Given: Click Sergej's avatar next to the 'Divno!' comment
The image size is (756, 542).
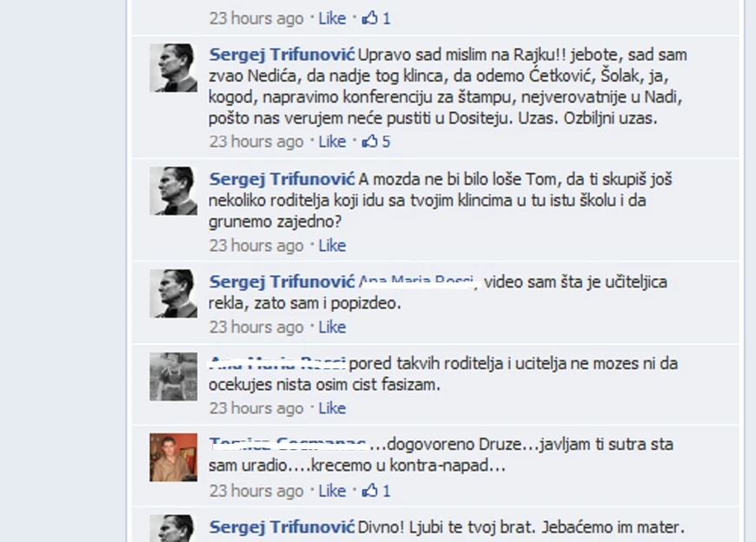Looking at the screenshot, I should coord(173,528).
